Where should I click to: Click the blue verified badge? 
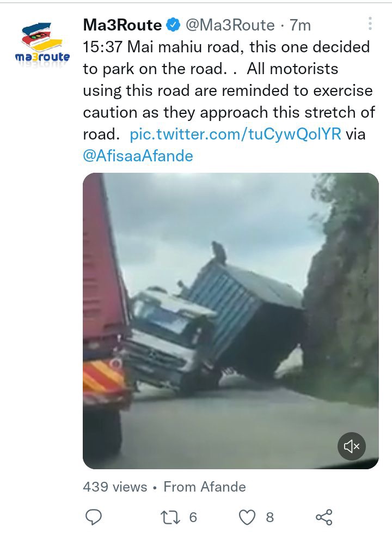(x=173, y=25)
